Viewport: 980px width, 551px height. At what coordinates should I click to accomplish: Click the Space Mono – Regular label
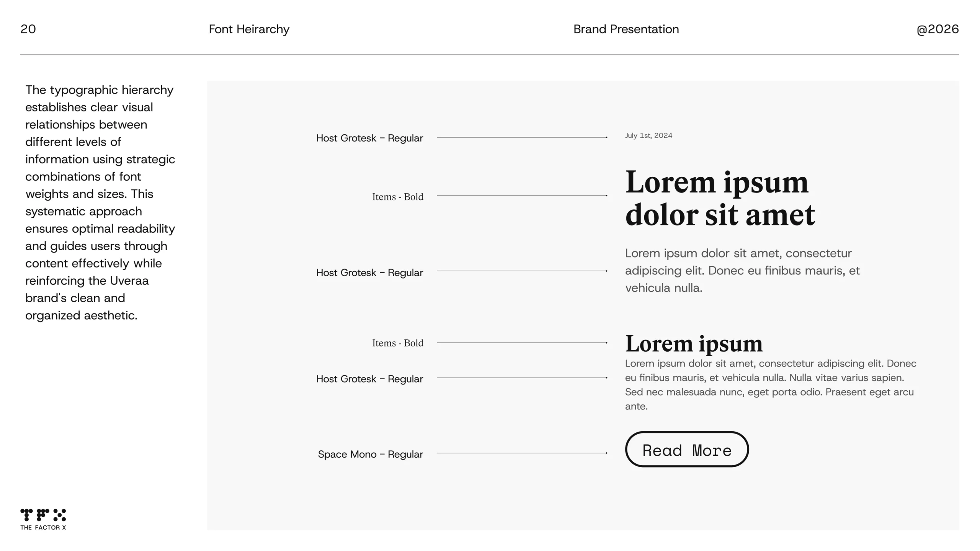pyautogui.click(x=370, y=454)
